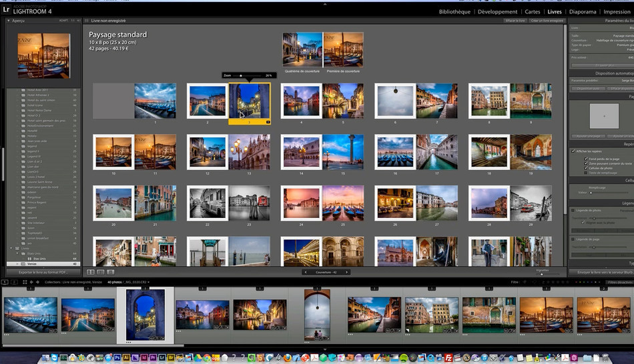Image resolution: width=634 pixels, height=364 pixels.
Task: Click the Lr Lightroom logo
Action: coord(6,10)
